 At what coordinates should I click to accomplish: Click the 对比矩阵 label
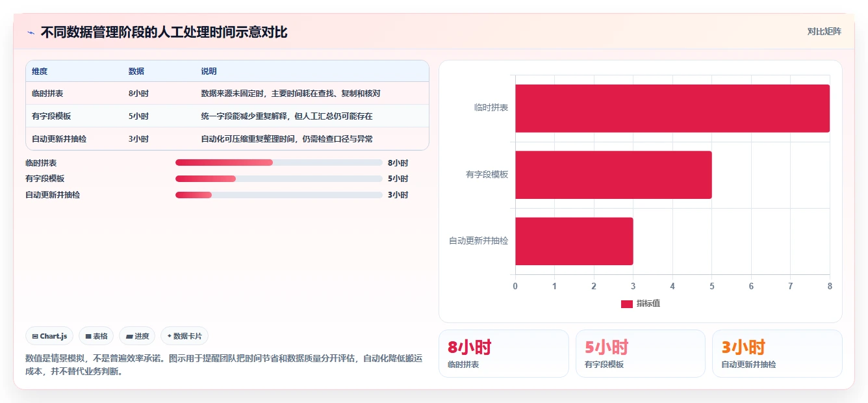[x=824, y=31]
